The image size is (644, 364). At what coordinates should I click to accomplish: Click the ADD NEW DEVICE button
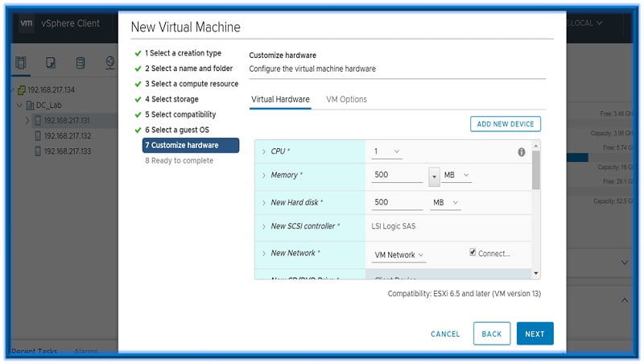pyautogui.click(x=505, y=124)
